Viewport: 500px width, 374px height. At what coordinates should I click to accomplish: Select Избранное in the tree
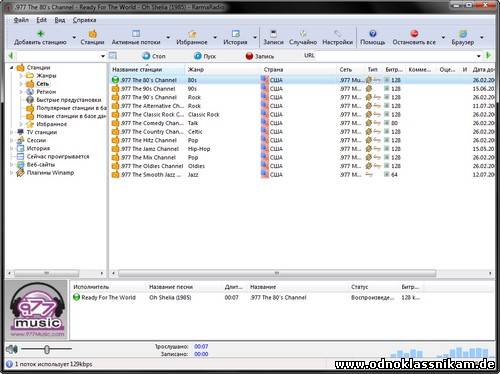[51, 124]
